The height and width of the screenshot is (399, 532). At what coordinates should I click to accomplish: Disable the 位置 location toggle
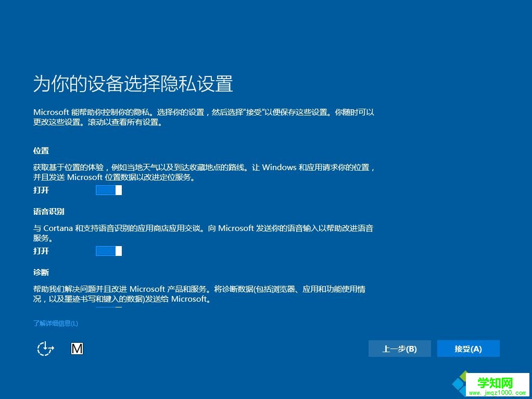pyautogui.click(x=108, y=190)
